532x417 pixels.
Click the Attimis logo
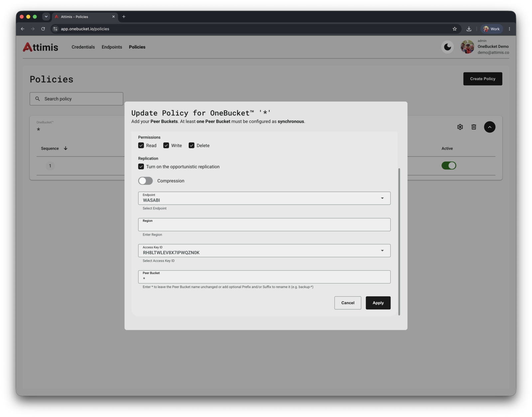40,47
